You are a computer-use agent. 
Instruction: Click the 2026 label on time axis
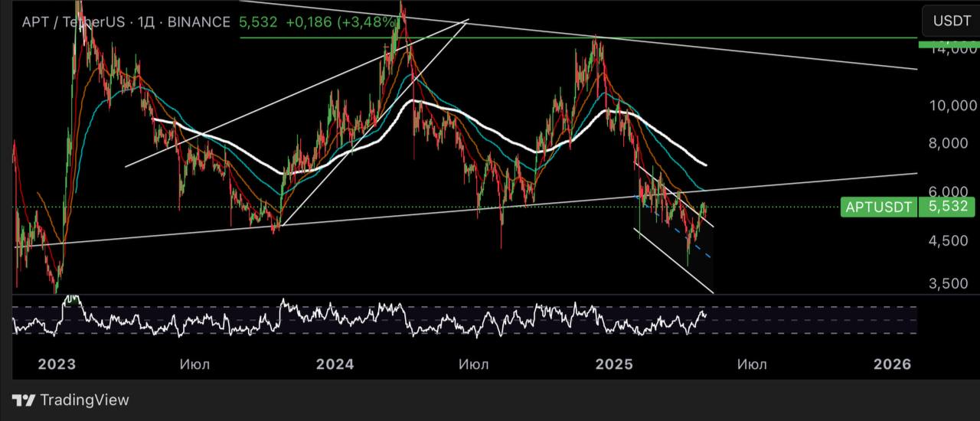[893, 364]
